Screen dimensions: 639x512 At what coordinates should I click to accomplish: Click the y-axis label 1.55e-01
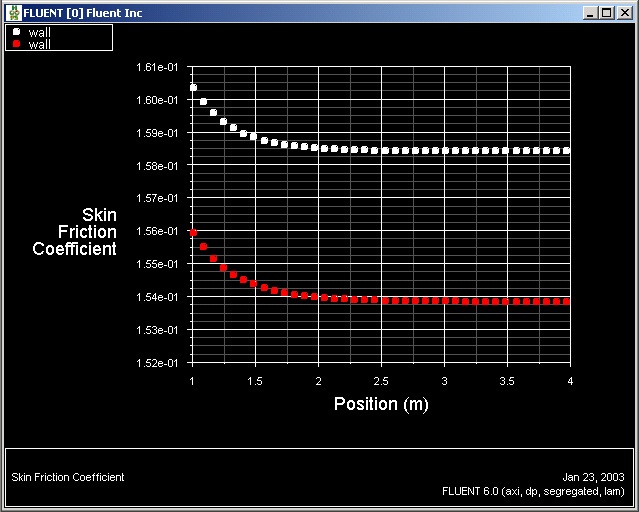click(x=157, y=264)
